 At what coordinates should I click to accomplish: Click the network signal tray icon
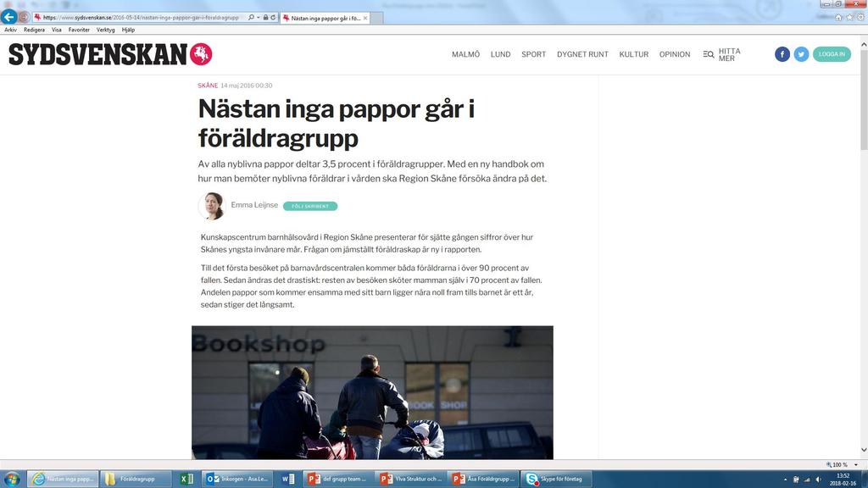click(807, 480)
